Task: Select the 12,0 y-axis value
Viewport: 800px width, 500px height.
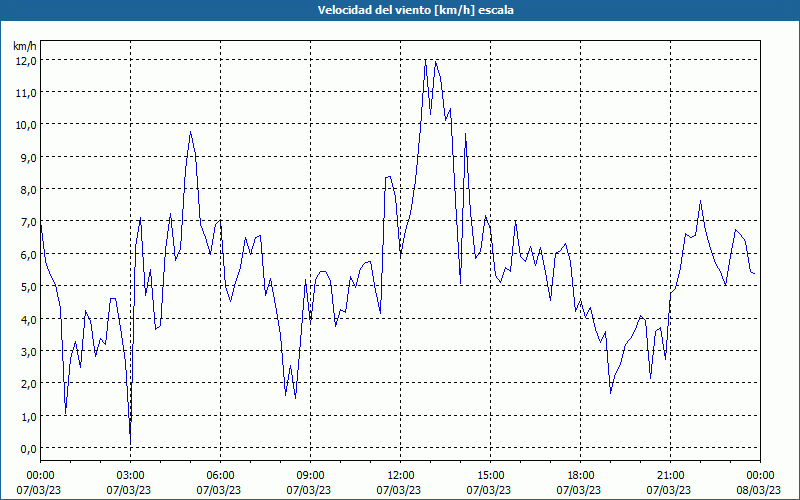Action: coord(26,61)
